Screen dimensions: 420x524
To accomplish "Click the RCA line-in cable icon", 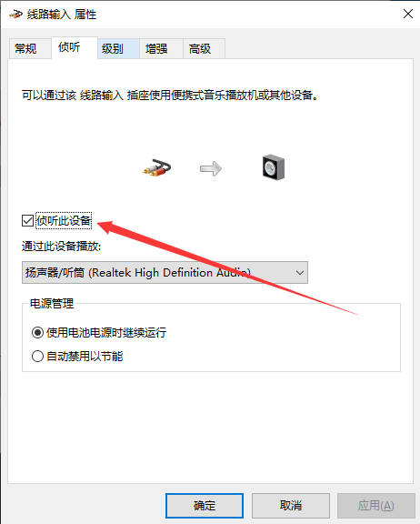I will pos(156,167).
